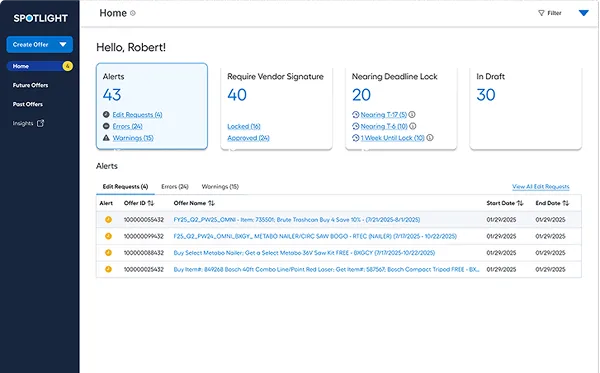Image resolution: width=600 pixels, height=373 pixels.
Task: Open the Locked (16) link
Action: pyautogui.click(x=244, y=126)
